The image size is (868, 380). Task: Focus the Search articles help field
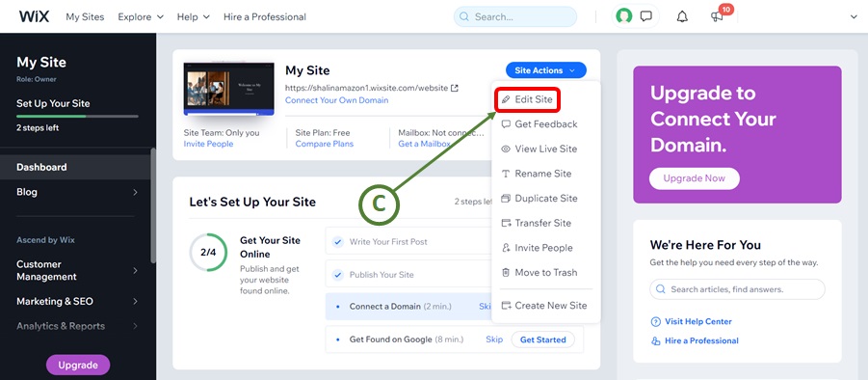737,289
